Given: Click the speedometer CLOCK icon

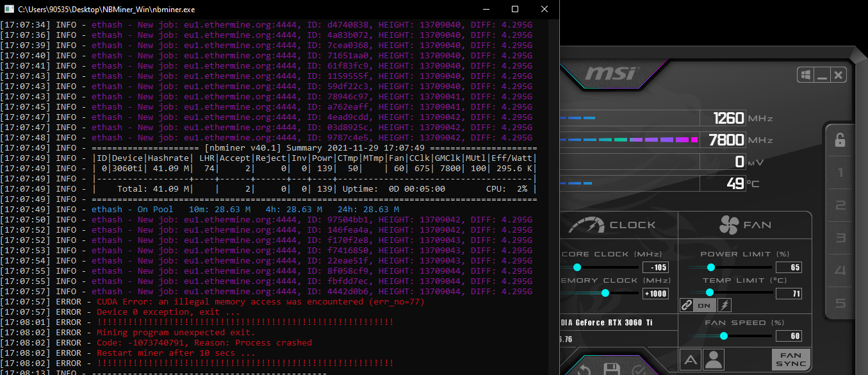Looking at the screenshot, I should coord(585,225).
